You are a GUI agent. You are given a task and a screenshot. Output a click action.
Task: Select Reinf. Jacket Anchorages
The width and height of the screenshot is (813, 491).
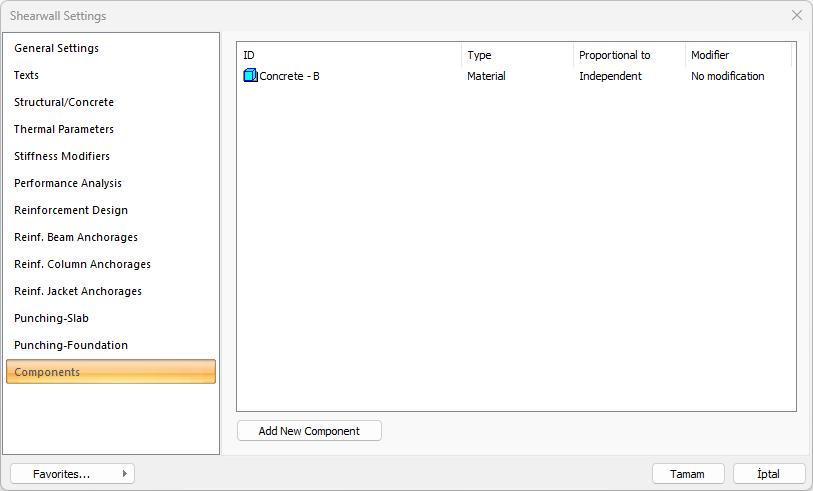[78, 291]
